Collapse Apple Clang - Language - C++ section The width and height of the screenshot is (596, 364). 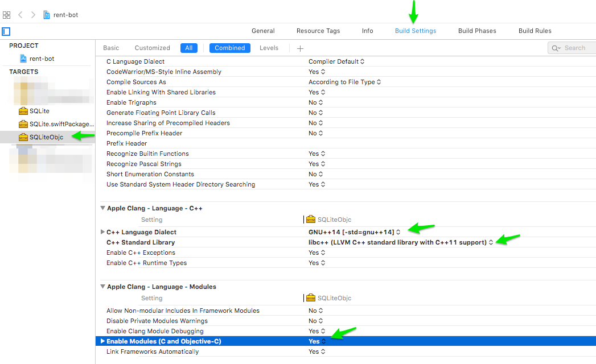(x=102, y=208)
